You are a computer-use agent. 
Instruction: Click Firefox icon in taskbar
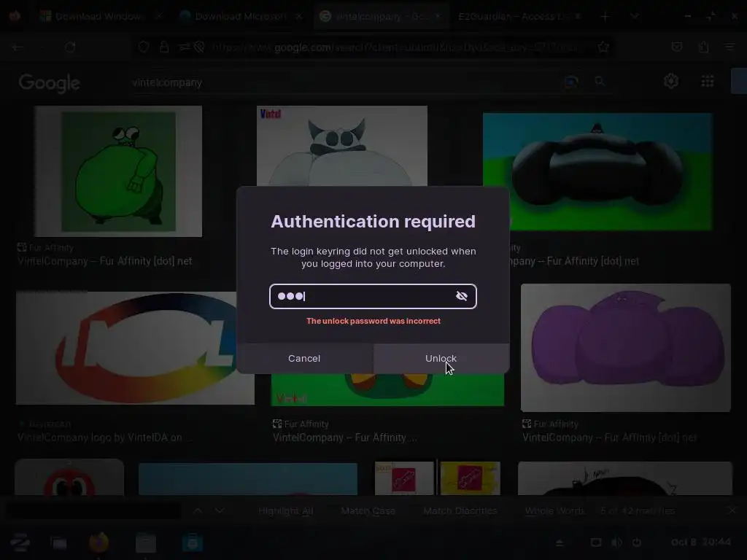pyautogui.click(x=99, y=542)
